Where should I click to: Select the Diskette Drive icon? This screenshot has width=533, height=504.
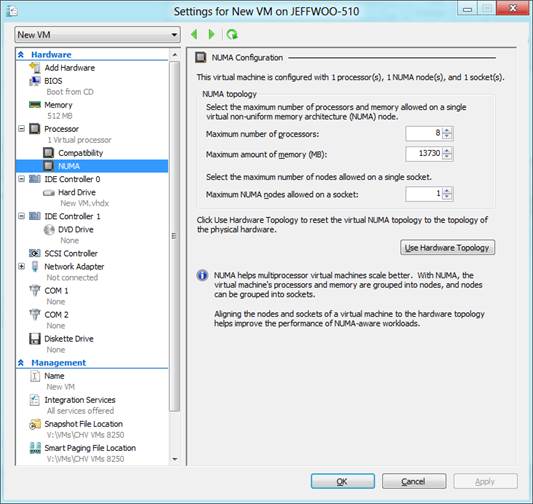pyautogui.click(x=35, y=339)
